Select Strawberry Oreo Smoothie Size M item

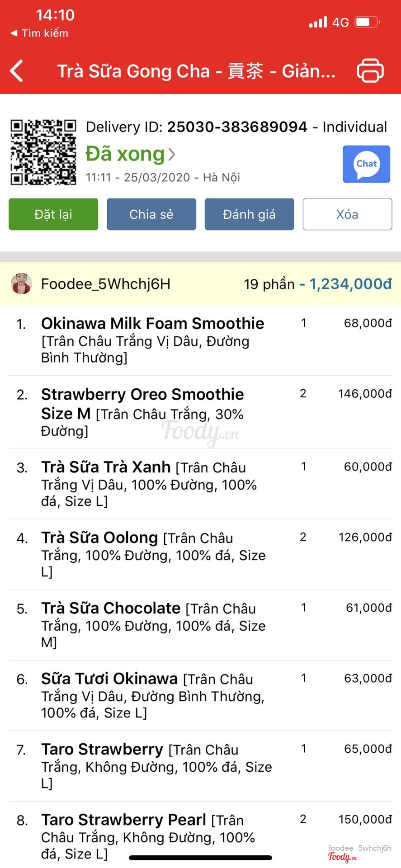pos(142,403)
